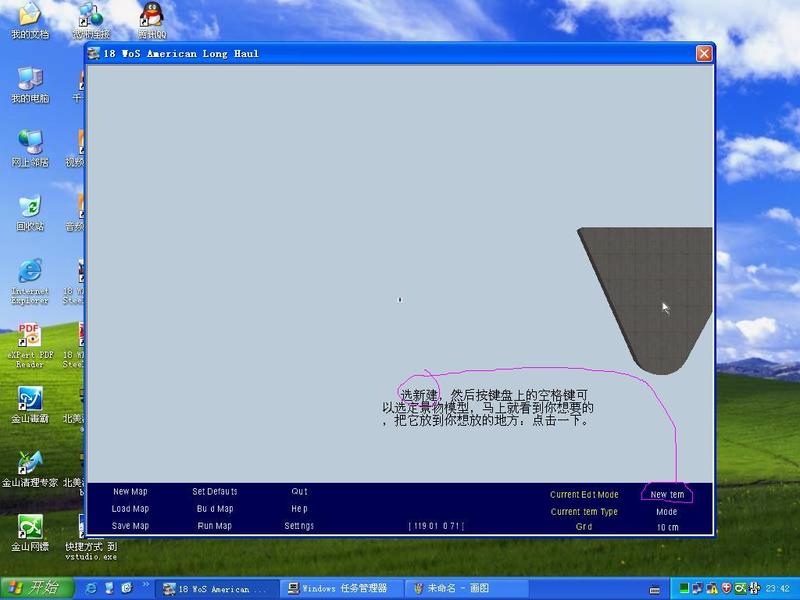800x600 pixels.
Task: Open editor Settings
Action: pyautogui.click(x=299, y=526)
